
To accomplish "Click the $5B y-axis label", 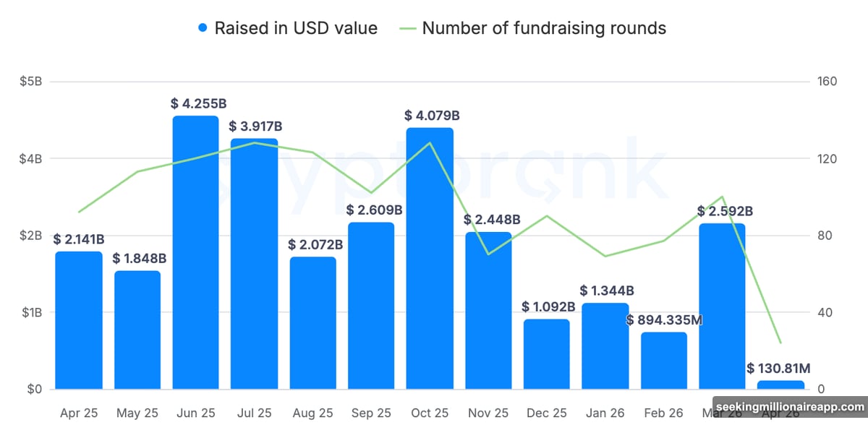I will [x=31, y=82].
